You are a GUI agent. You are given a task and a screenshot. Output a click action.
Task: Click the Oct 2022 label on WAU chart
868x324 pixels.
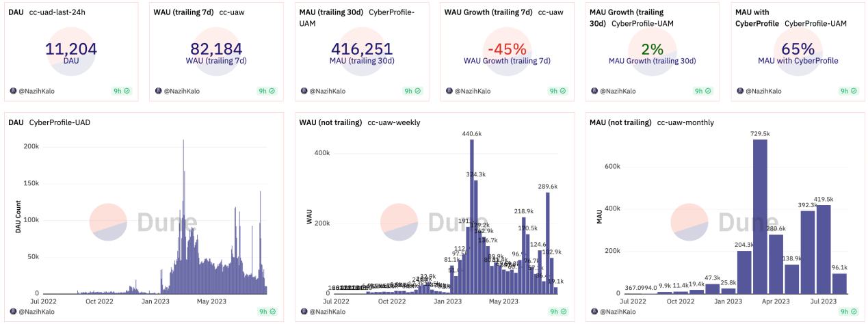392,300
